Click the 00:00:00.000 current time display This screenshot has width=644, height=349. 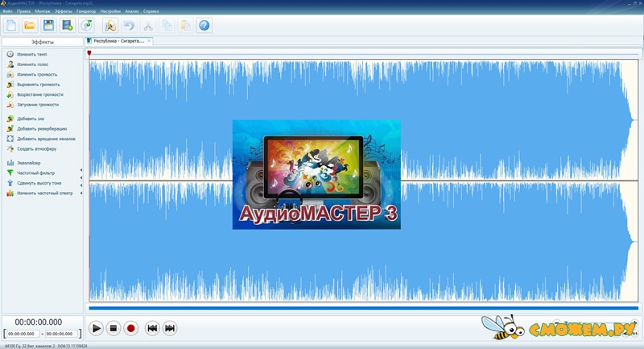[39, 322]
